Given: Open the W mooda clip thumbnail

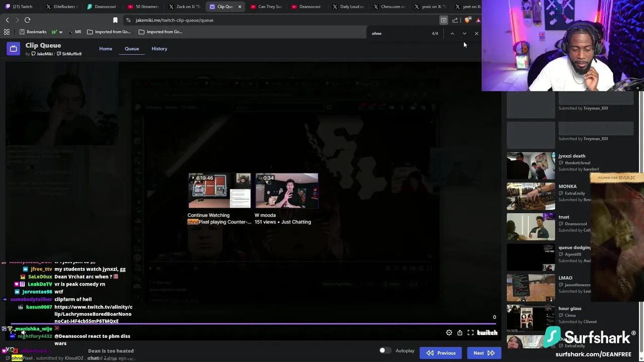Looking at the screenshot, I should click(x=287, y=191).
